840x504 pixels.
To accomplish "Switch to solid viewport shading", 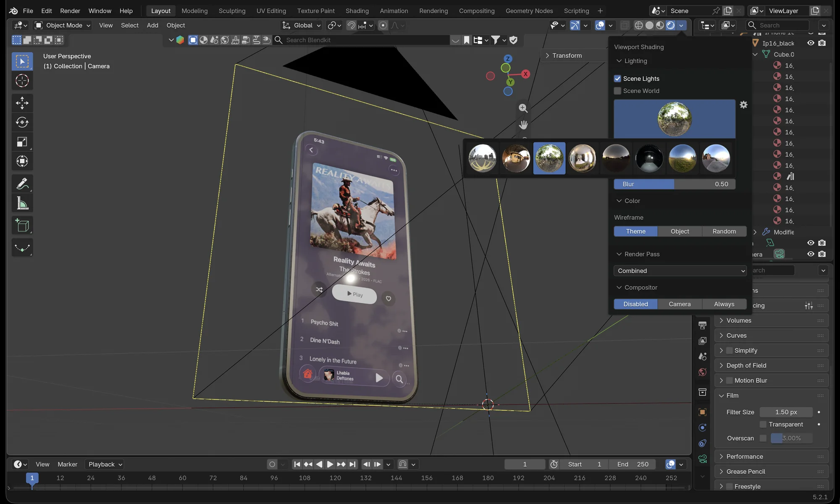I will (x=649, y=25).
